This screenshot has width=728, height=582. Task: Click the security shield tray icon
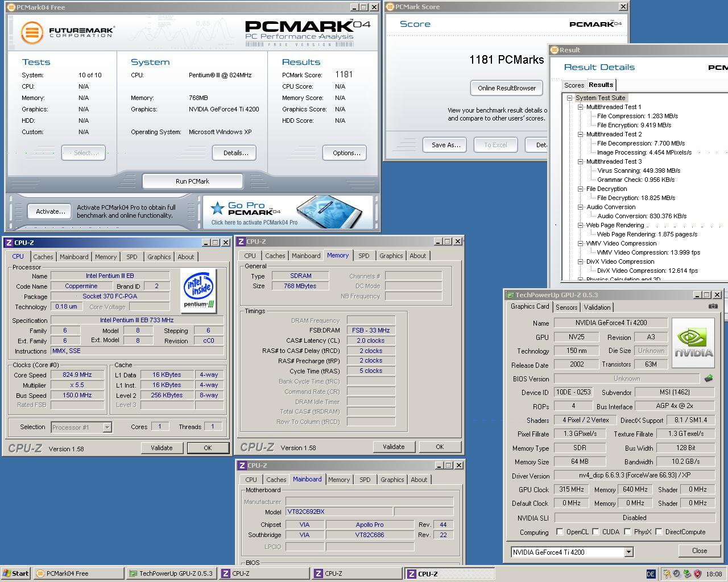(698, 574)
